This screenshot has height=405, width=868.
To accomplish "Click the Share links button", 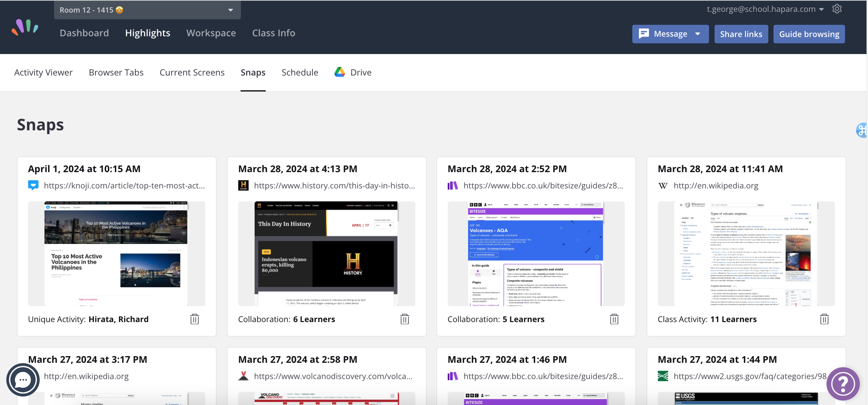I will click(741, 34).
